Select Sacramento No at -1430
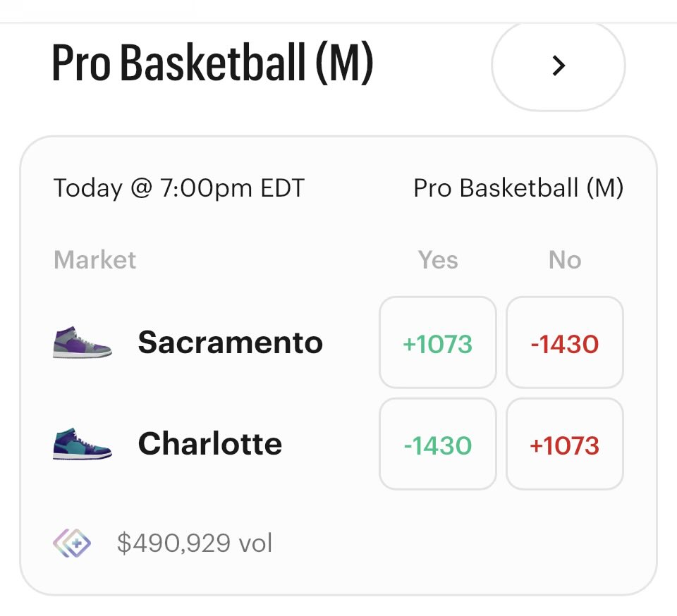This screenshot has width=677, height=616. pyautogui.click(x=564, y=343)
